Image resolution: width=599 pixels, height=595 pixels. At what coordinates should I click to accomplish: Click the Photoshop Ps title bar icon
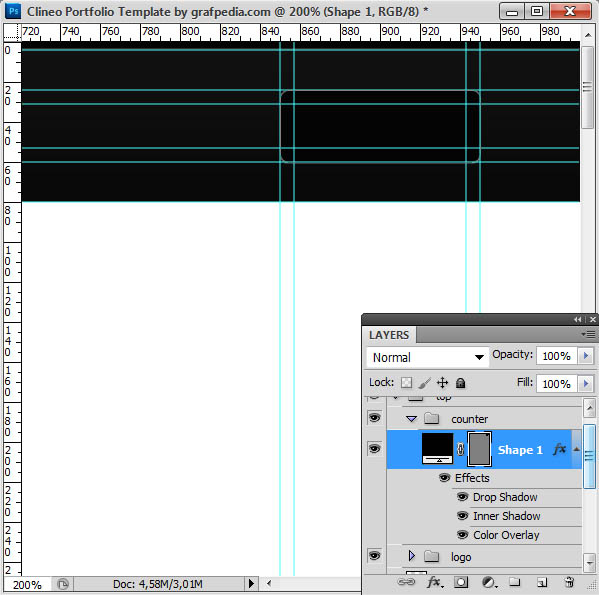tap(13, 11)
